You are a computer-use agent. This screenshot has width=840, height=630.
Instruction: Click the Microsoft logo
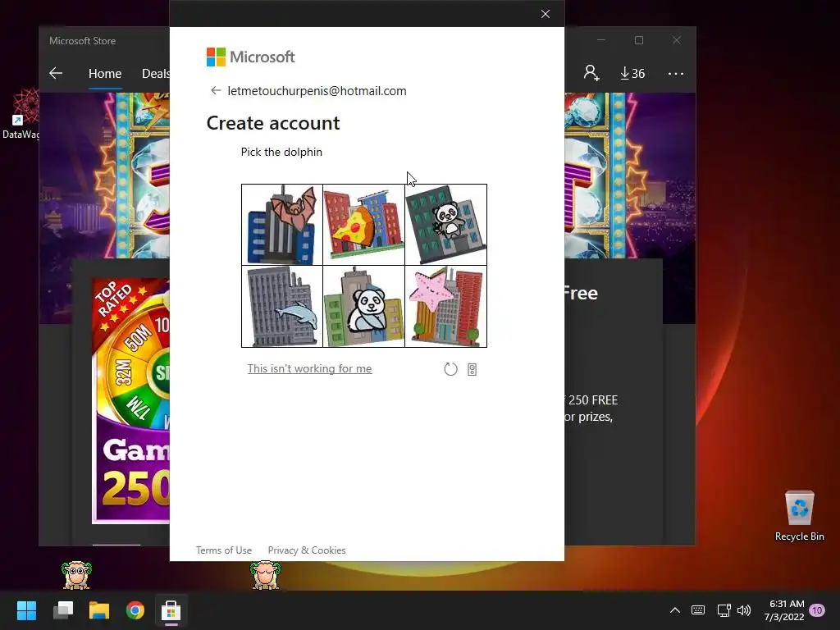(x=251, y=57)
